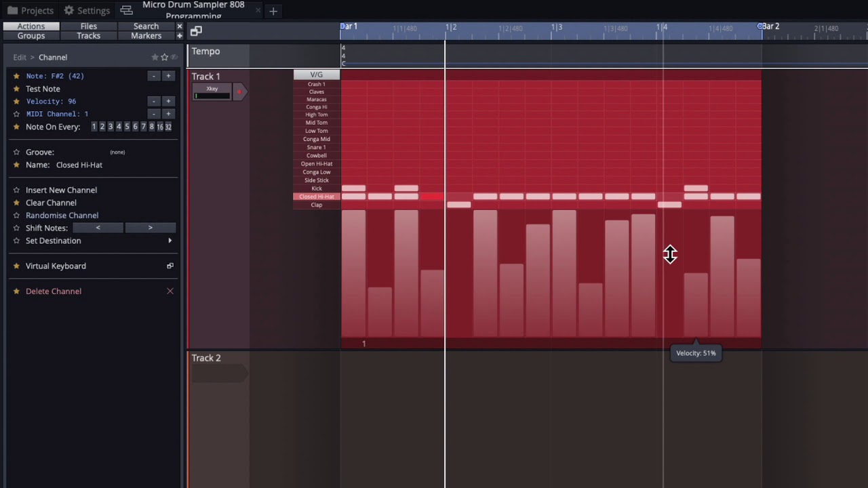Viewport: 868px width, 488px height.
Task: Shift notes left with < button
Action: pos(98,228)
